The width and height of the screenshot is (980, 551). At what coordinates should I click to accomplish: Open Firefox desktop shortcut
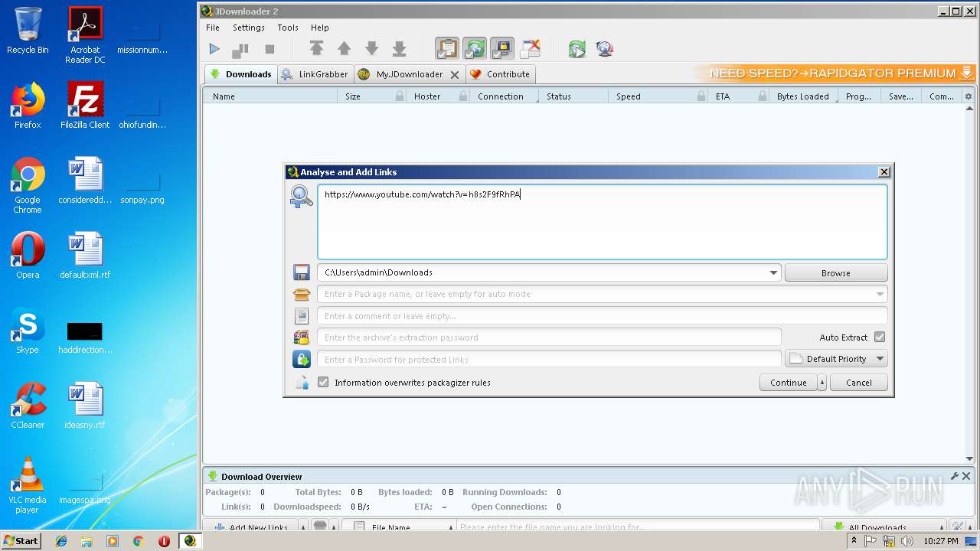28,105
